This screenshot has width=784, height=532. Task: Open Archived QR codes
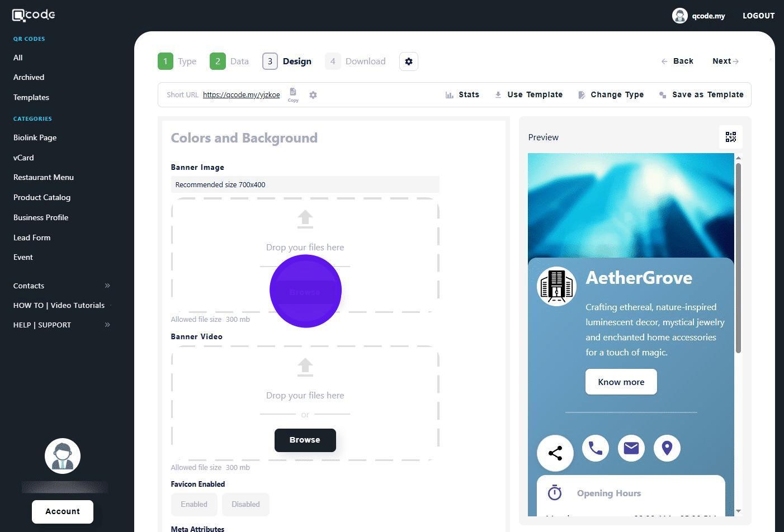[x=29, y=77]
